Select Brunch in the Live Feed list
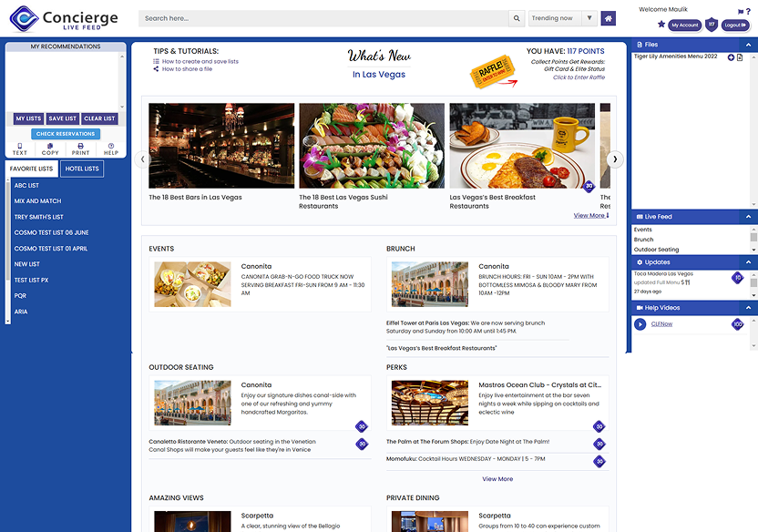Image resolution: width=758 pixels, height=532 pixels. [643, 240]
